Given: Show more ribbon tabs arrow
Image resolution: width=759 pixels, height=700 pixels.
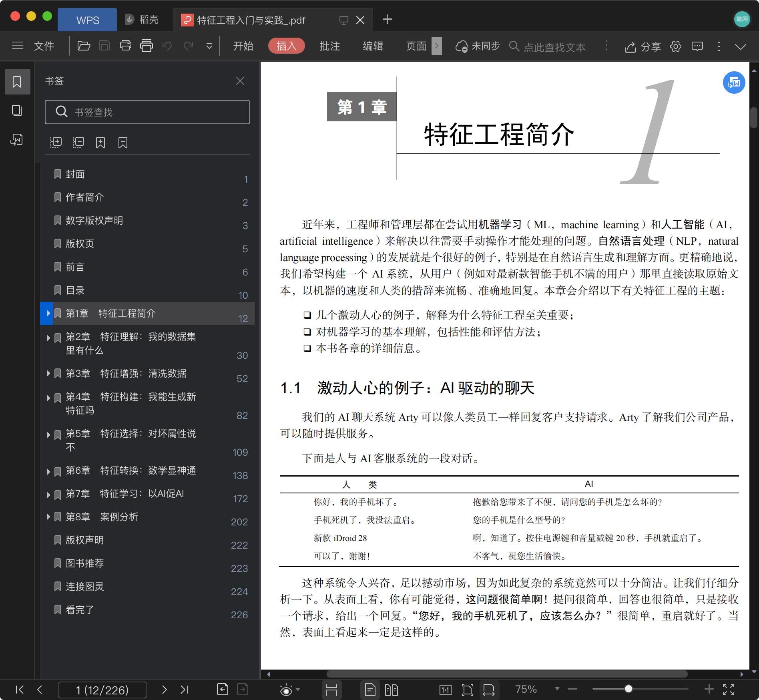Looking at the screenshot, I should (x=437, y=46).
